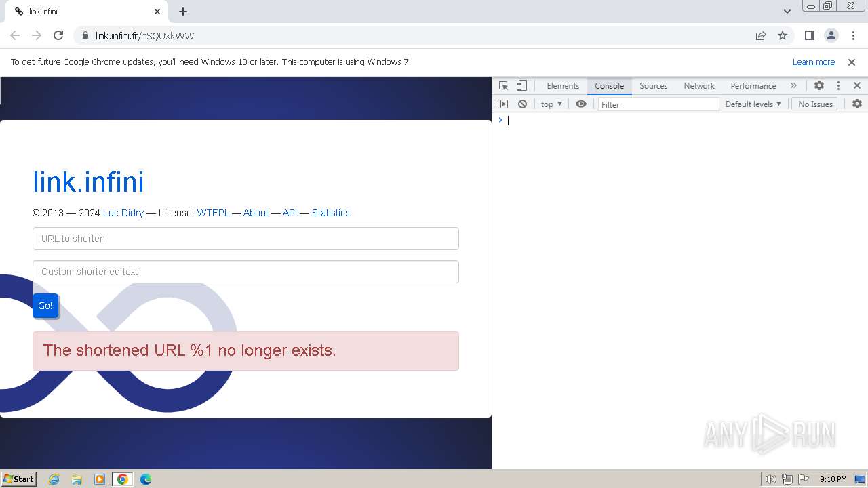Click the Go! button
This screenshot has height=488, width=868.
pyautogui.click(x=45, y=306)
